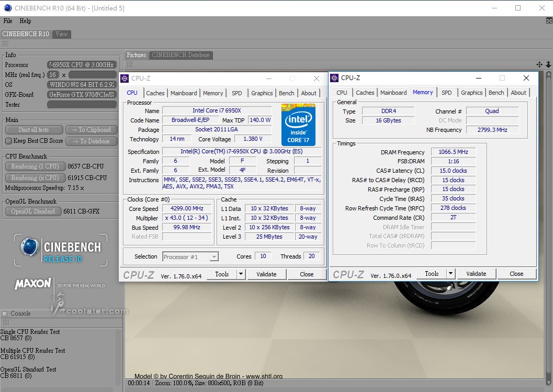This screenshot has width=553, height=392.
Task: Open Mainboard tab in left CPU-Z window
Action: [184, 93]
